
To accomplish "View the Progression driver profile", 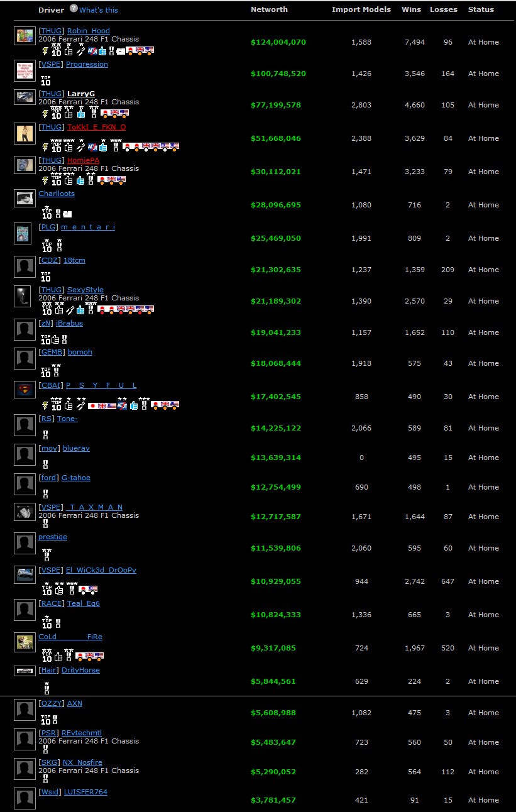I will pyautogui.click(x=87, y=64).
